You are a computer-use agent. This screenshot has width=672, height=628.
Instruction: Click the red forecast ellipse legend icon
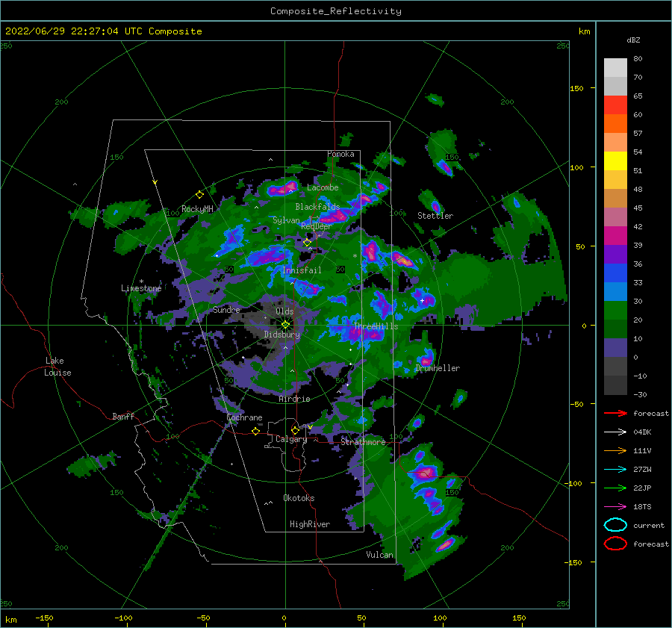(x=615, y=544)
